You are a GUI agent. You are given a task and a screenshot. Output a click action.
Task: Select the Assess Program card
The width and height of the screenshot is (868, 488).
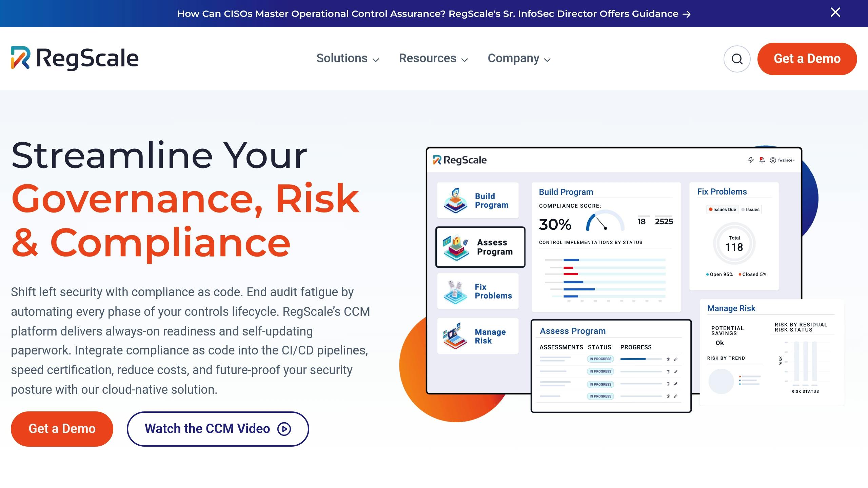click(x=480, y=247)
